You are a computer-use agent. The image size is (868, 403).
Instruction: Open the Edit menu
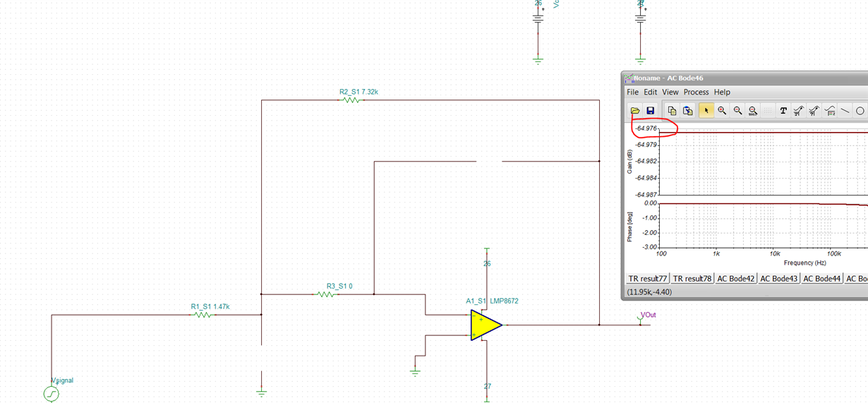(x=650, y=92)
